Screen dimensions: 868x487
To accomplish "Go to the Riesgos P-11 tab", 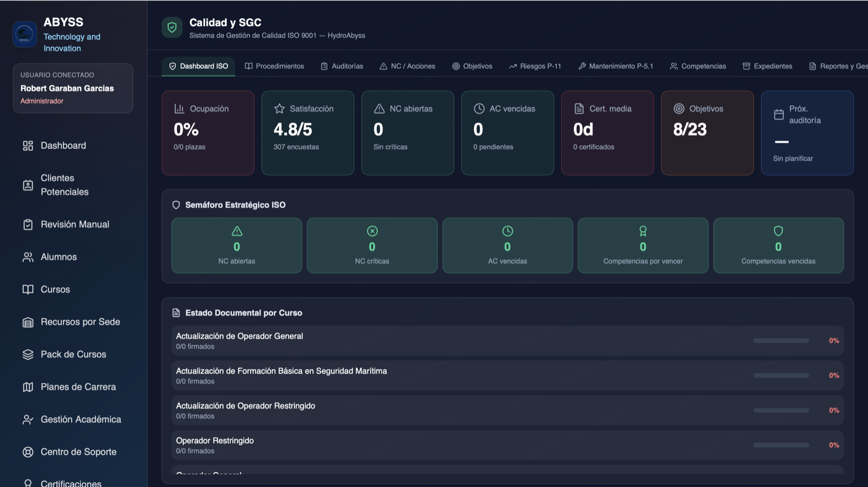I will point(535,66).
